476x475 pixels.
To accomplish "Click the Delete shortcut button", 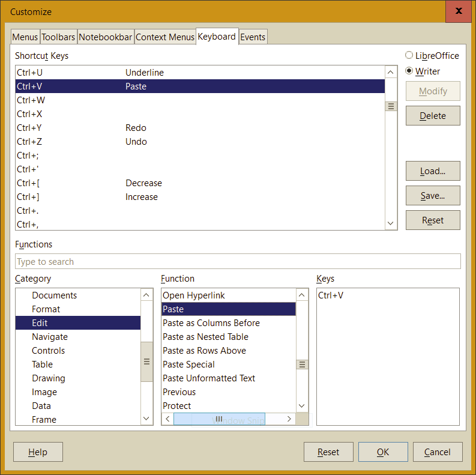I will (x=433, y=116).
